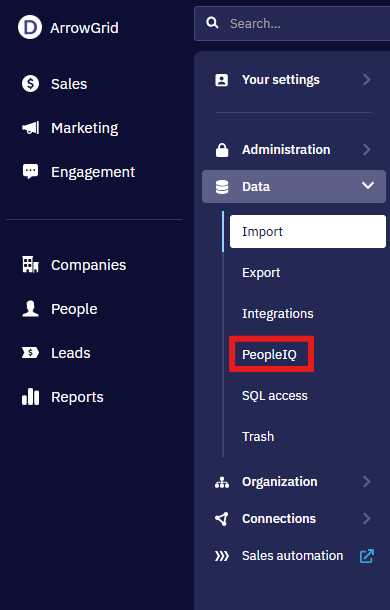Image resolution: width=390 pixels, height=610 pixels.
Task: Collapse the Data section chevron
Action: [x=368, y=186]
